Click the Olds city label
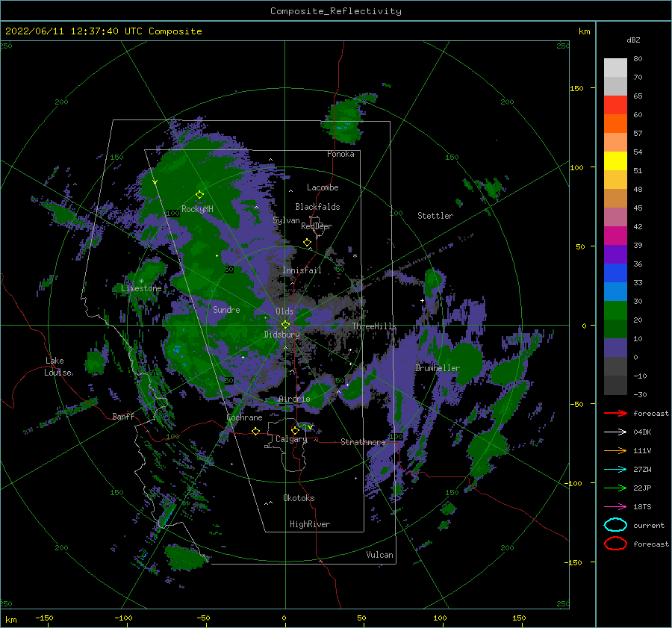Screen dimensions: 672x628 pyautogui.click(x=284, y=311)
